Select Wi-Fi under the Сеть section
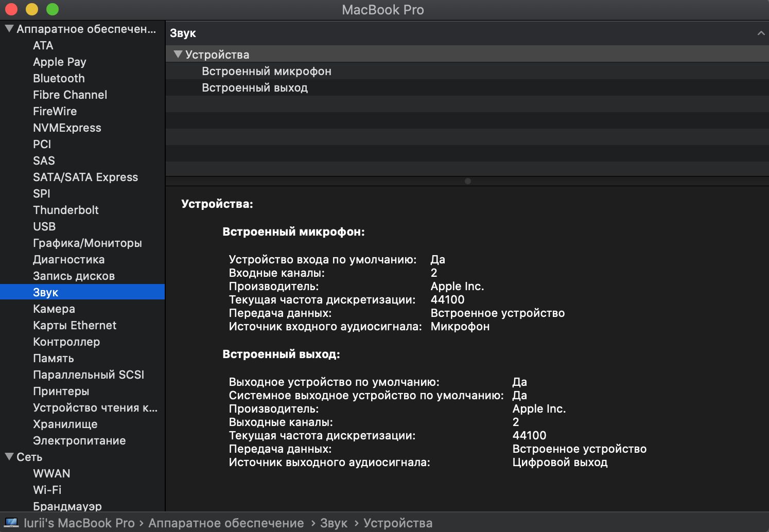The height and width of the screenshot is (532, 769). tap(47, 490)
